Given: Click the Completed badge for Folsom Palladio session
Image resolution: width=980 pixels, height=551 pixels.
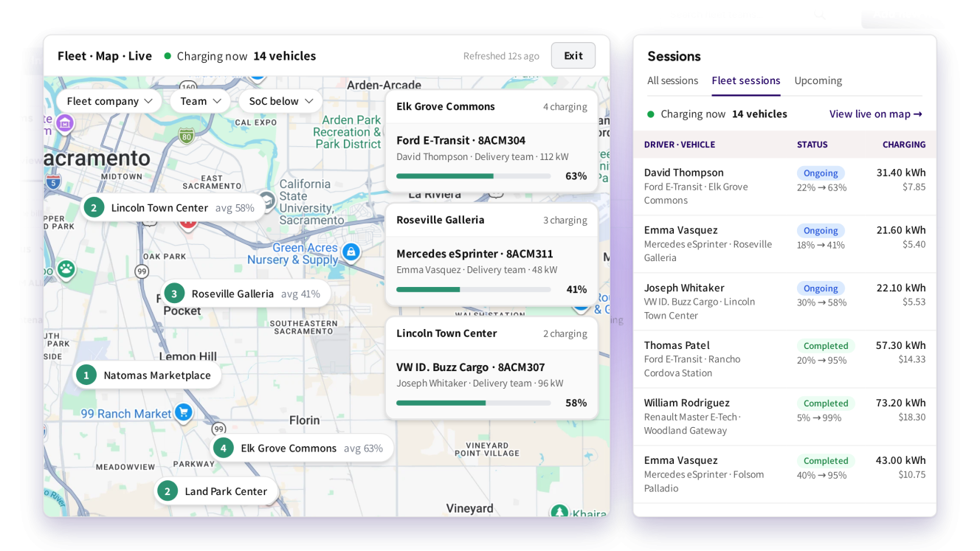Looking at the screenshot, I should point(826,461).
